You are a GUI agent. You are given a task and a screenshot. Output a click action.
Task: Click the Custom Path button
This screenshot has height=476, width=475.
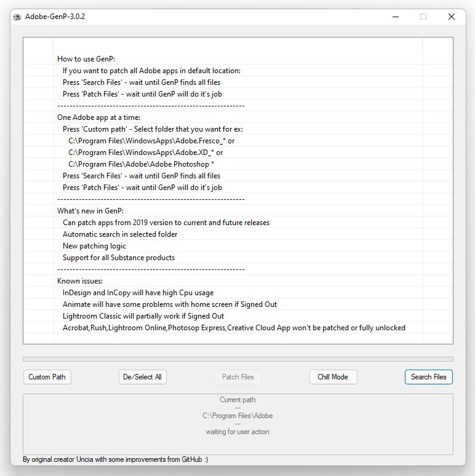(x=47, y=377)
